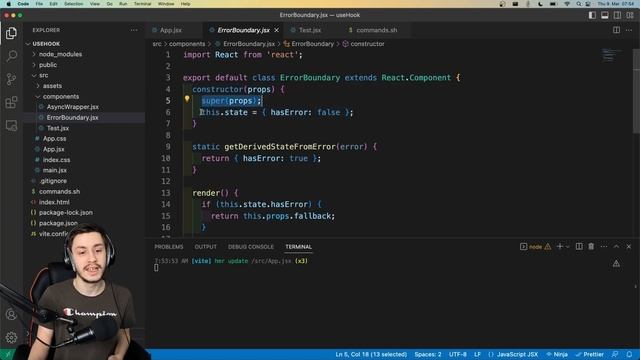
Task: Switch to commands.sh editor tab
Action: click(x=376, y=30)
